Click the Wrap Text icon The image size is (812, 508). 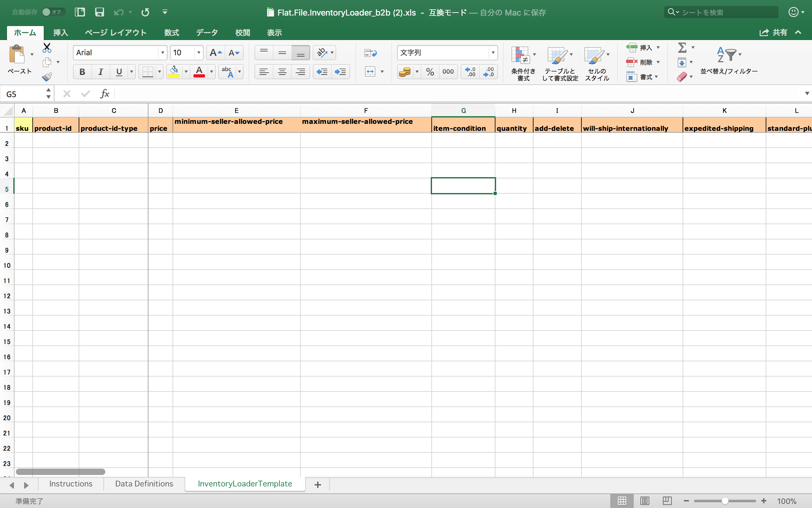370,53
